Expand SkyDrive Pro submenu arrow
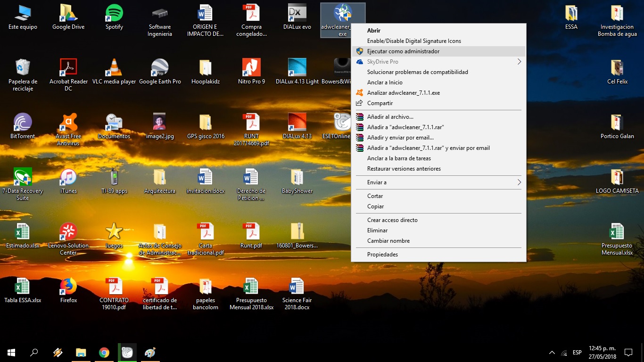This screenshot has width=644, height=362. point(519,62)
